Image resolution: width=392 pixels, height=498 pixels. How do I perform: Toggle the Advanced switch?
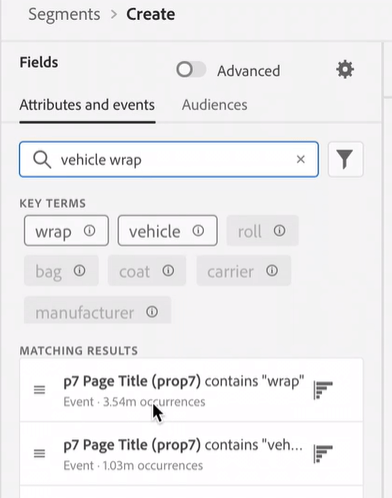coord(191,70)
